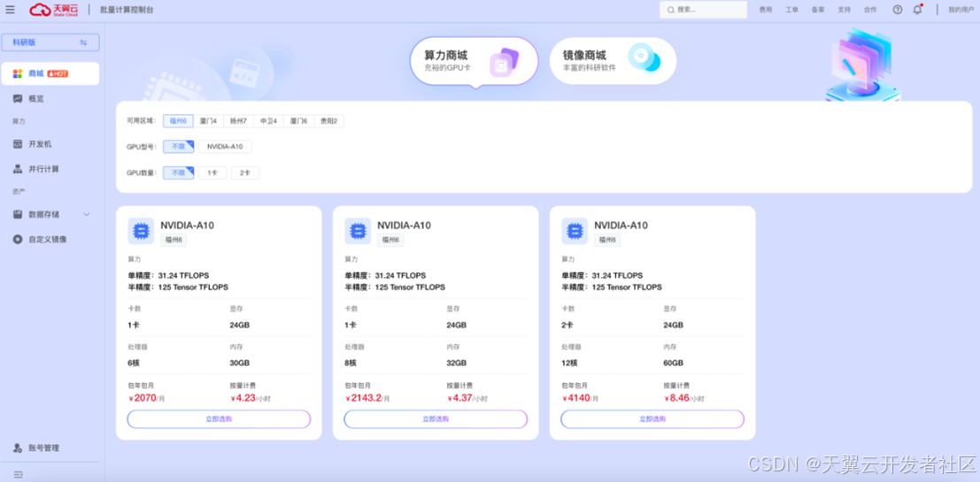Screen dimensions: 980x482
Task: Click the 自定义镜像 sidebar icon
Action: click(18, 240)
